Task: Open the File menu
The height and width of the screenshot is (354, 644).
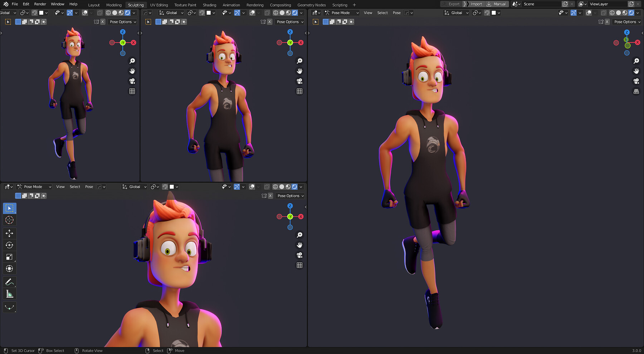Action: tap(15, 4)
